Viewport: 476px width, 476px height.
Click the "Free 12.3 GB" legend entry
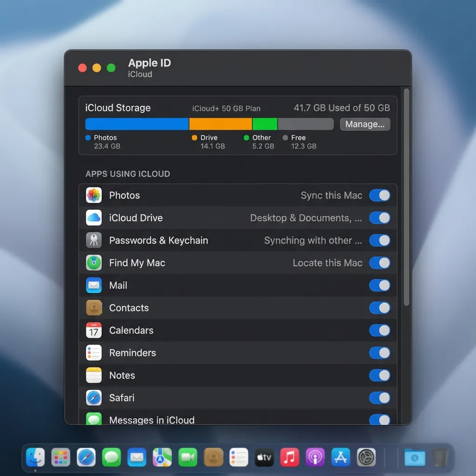click(x=300, y=142)
